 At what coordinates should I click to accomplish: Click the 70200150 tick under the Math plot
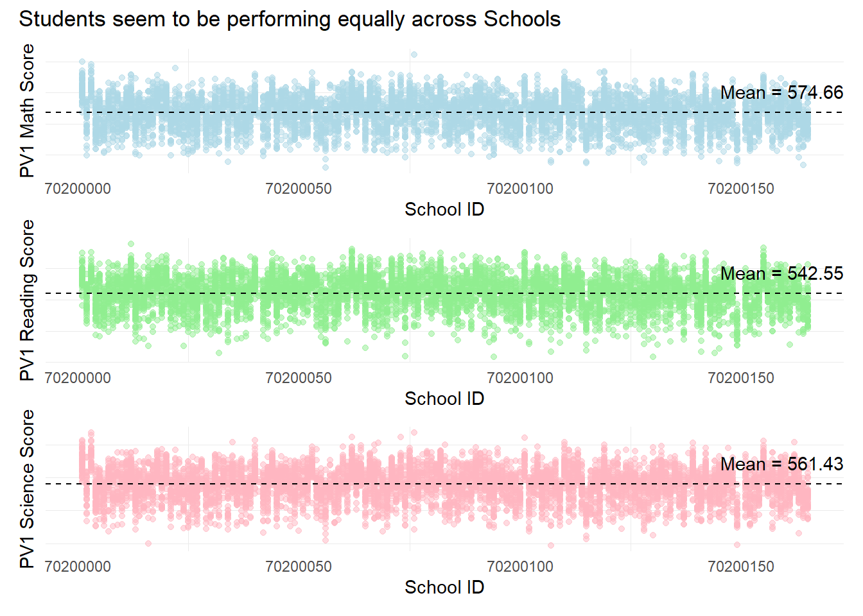pos(741,189)
